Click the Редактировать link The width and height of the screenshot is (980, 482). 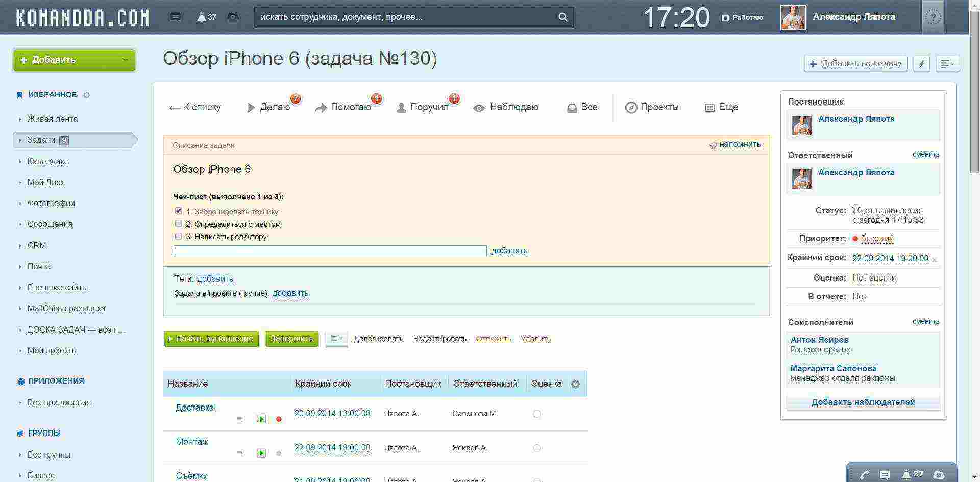point(439,339)
